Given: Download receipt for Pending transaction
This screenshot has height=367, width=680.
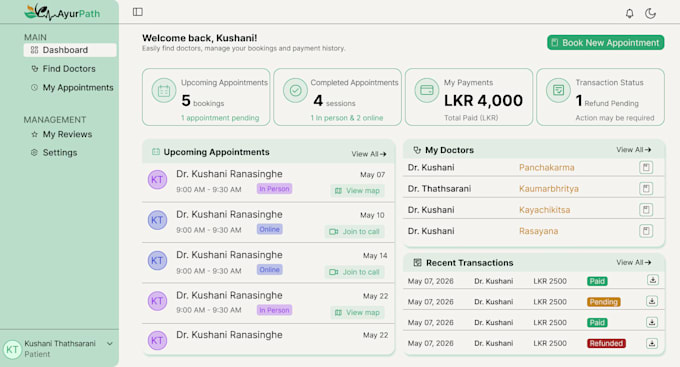Looking at the screenshot, I should click(x=652, y=301).
